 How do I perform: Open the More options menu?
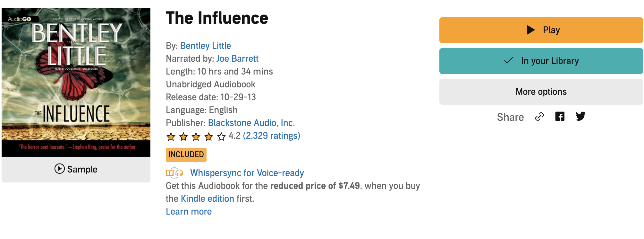pos(541,92)
